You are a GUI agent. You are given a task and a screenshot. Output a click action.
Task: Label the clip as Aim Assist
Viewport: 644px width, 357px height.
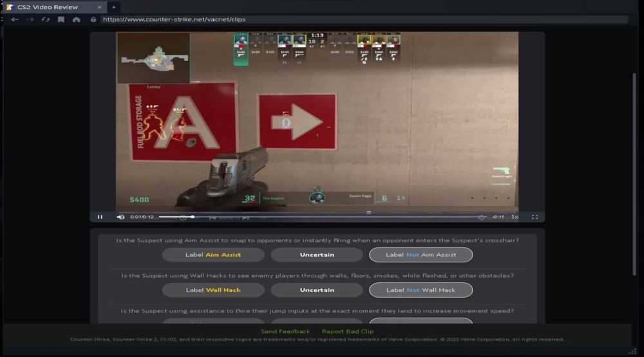213,255
